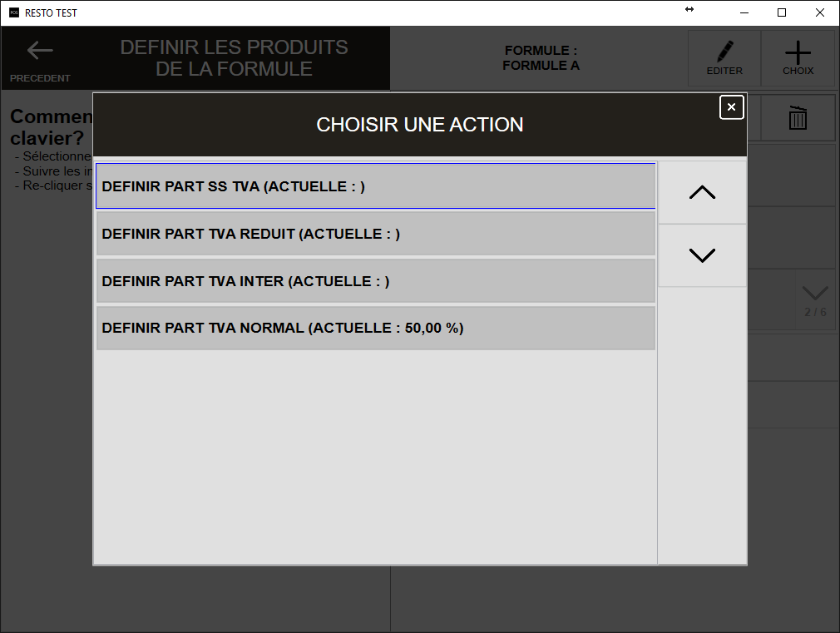Open the Editer pencil tool

pyautogui.click(x=724, y=58)
